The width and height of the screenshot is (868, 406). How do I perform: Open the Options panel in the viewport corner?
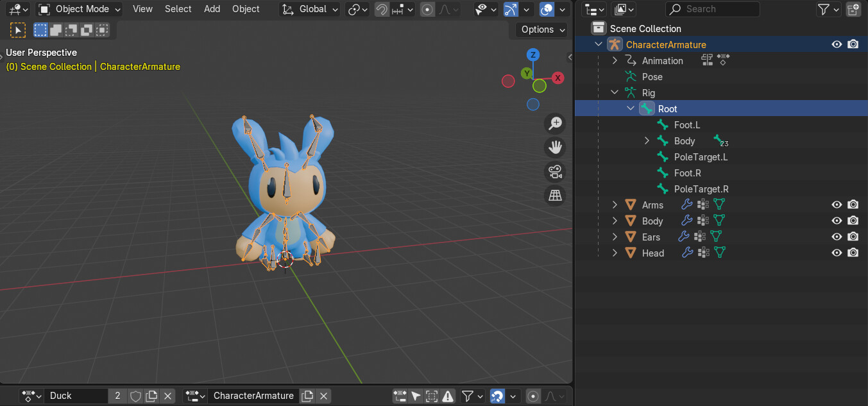tap(540, 30)
